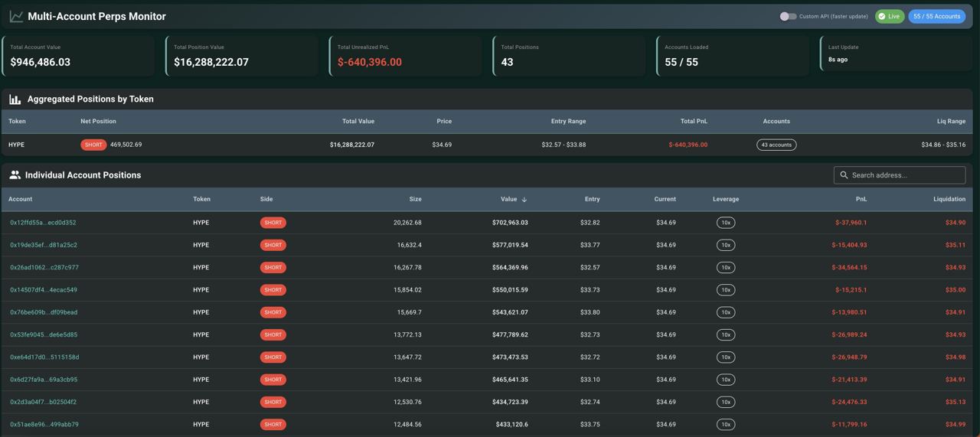980x437 pixels.
Task: Open account 0x26ad1062...c287c977 link
Action: click(44, 268)
